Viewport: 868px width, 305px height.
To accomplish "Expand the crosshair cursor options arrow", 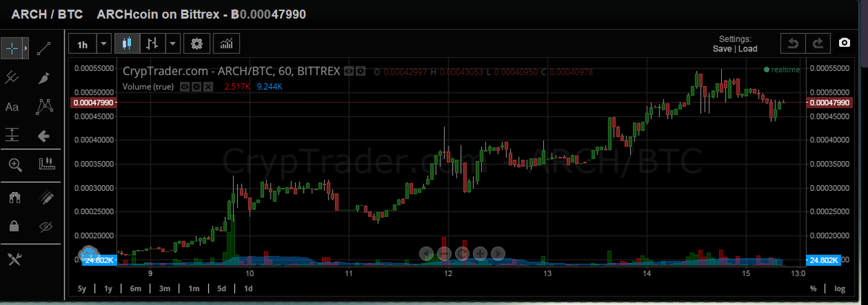I will tap(26, 49).
